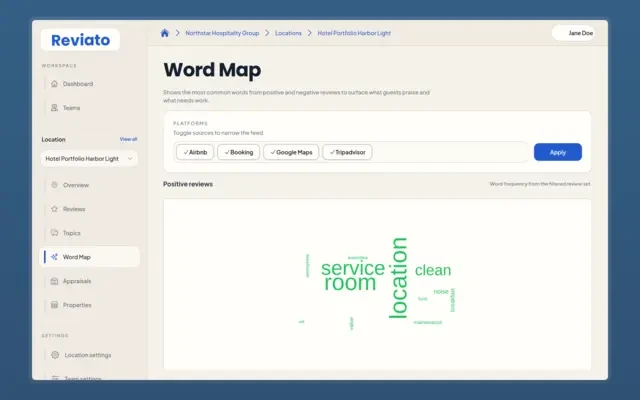The image size is (640, 400).
Task: Open the Jane Doe user menu
Action: [573, 33]
